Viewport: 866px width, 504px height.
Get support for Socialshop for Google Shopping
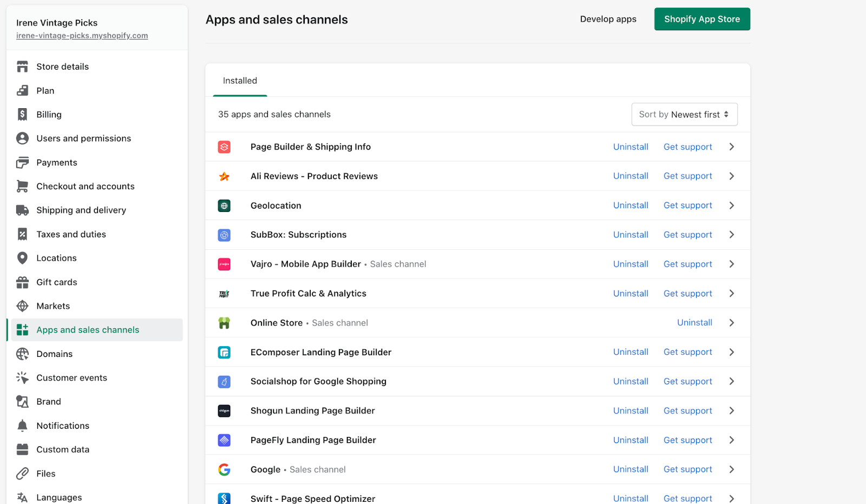pyautogui.click(x=687, y=381)
